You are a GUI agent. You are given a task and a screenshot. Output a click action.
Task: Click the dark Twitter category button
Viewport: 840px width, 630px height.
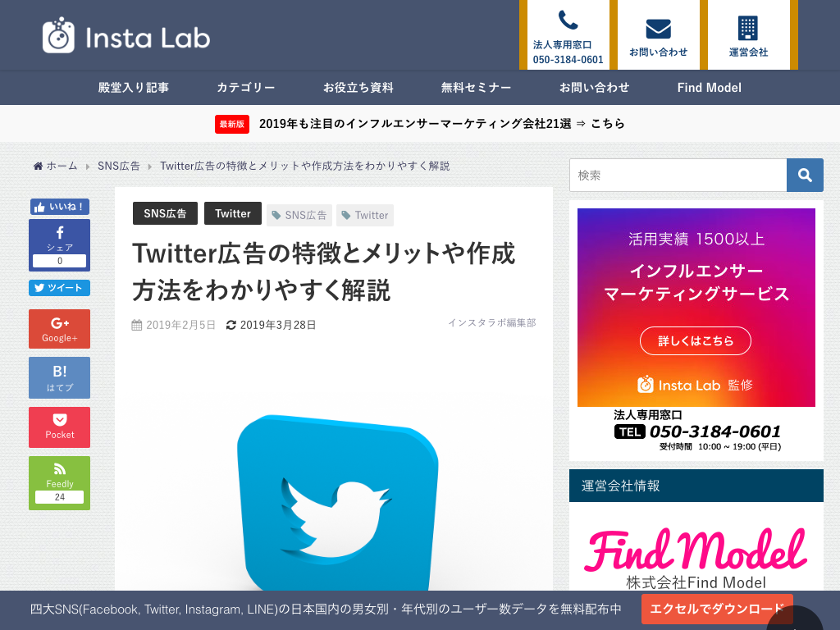(x=232, y=213)
